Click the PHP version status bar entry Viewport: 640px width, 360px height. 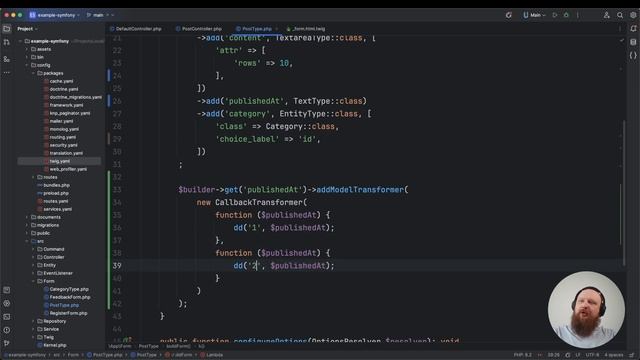(x=522, y=355)
